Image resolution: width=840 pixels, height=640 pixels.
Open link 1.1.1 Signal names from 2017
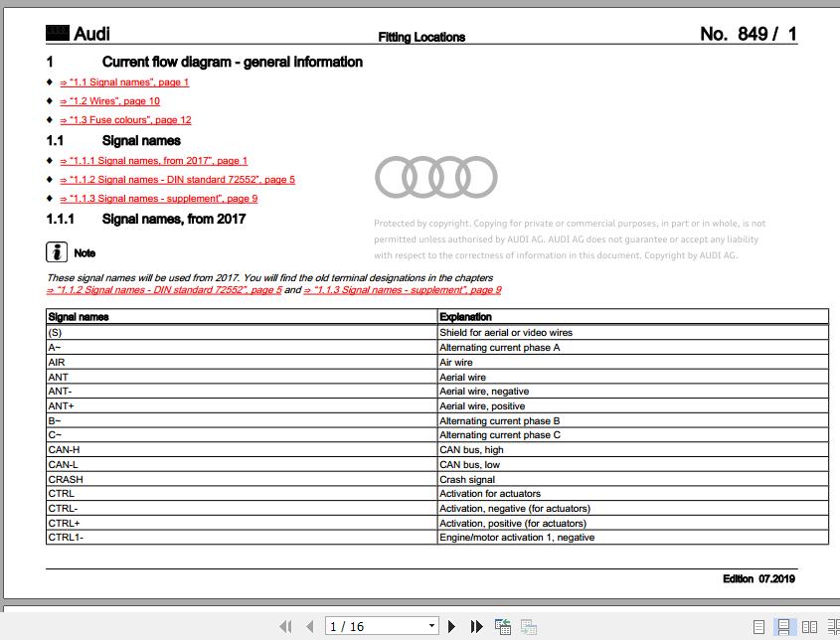(154, 161)
